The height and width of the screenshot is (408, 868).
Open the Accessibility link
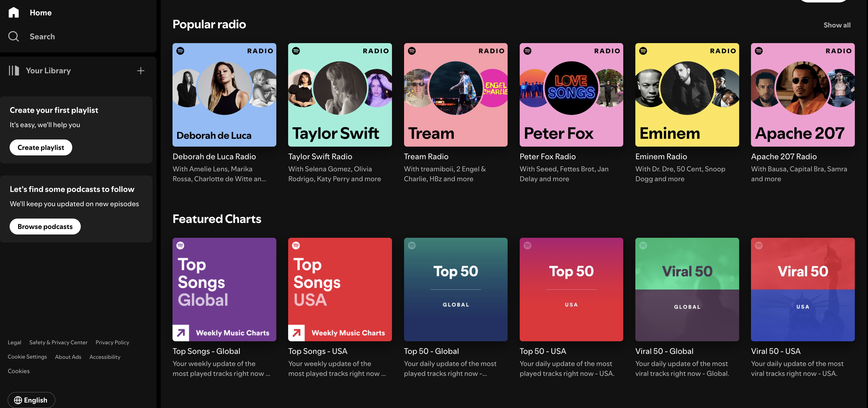105,357
